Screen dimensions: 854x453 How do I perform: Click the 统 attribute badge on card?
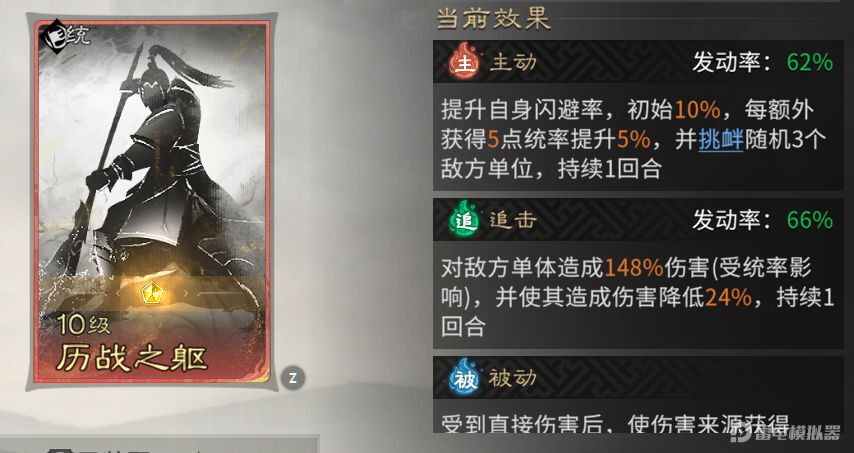tap(64, 38)
